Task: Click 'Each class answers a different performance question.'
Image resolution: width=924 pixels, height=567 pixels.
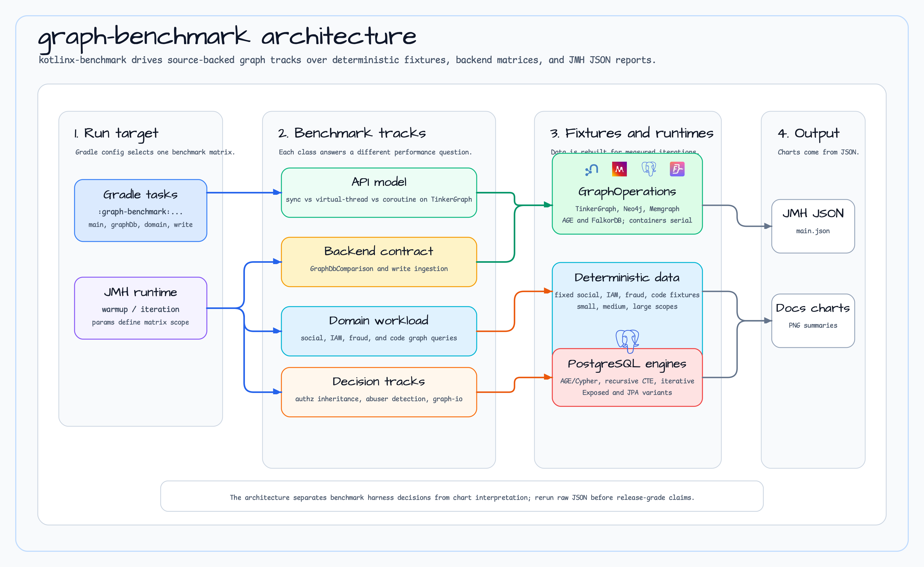Action: (x=375, y=152)
